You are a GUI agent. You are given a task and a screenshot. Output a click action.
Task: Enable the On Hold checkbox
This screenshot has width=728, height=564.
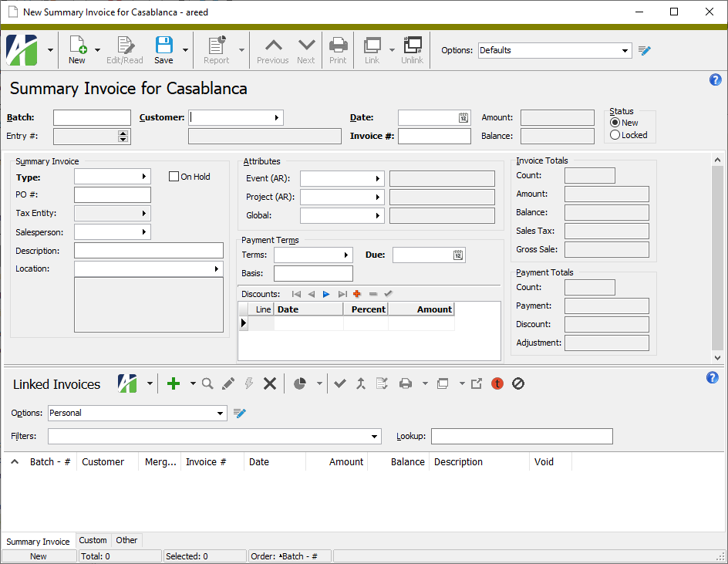(x=174, y=176)
